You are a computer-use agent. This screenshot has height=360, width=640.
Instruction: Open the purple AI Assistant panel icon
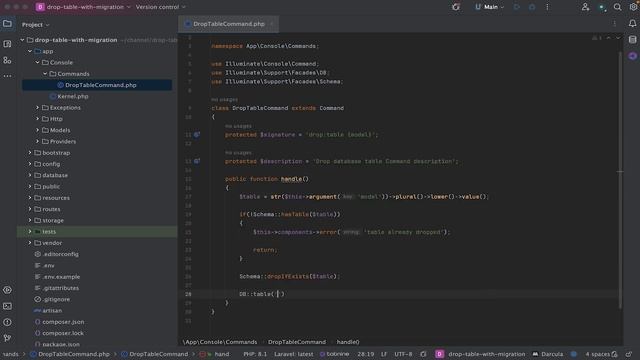pyautogui.click(x=632, y=56)
